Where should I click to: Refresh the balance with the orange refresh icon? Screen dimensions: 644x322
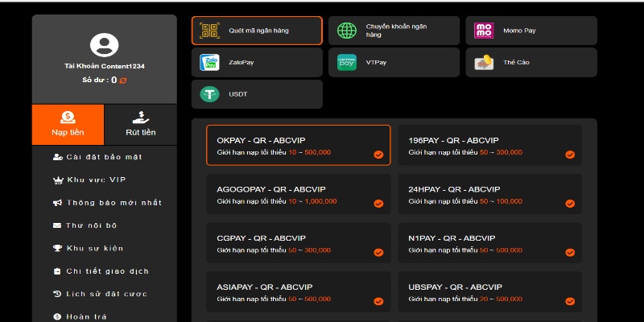(123, 80)
